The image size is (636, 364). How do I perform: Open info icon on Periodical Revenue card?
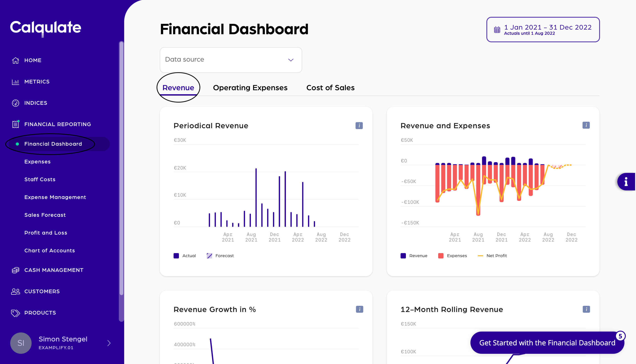(359, 126)
